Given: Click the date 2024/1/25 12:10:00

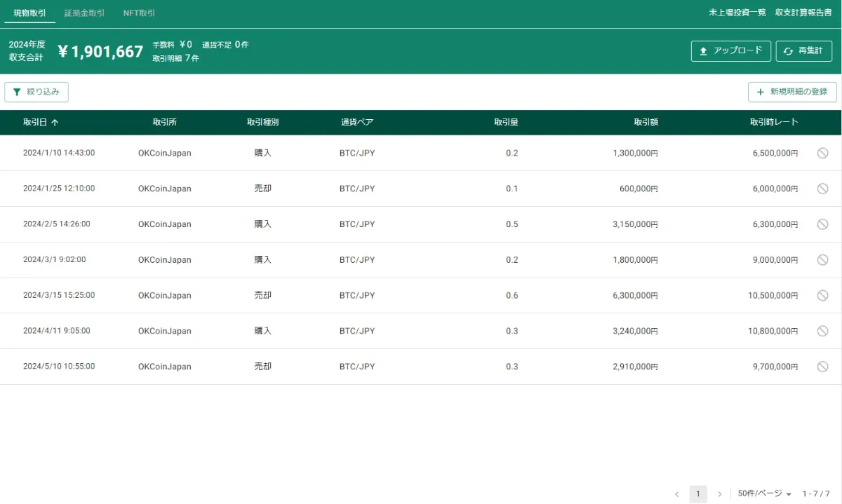Looking at the screenshot, I should tap(59, 189).
